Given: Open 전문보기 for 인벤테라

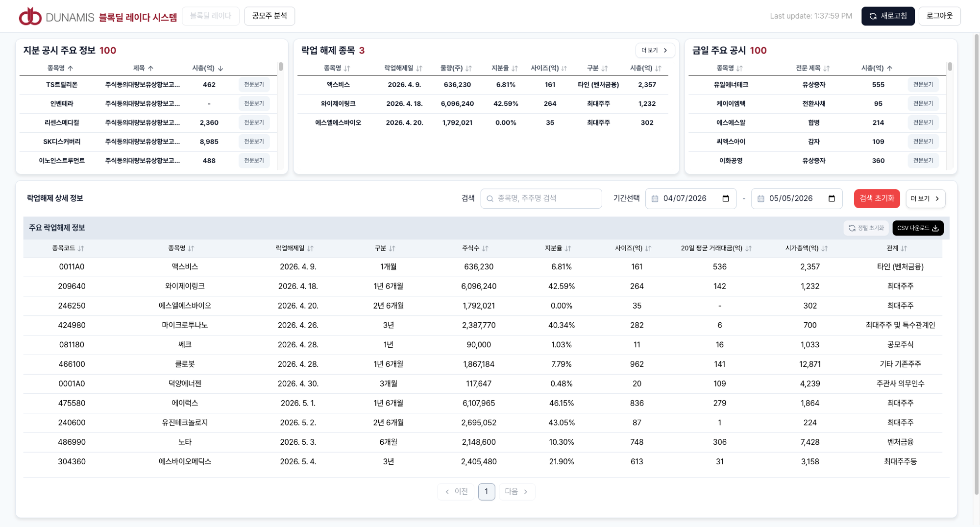Looking at the screenshot, I should tap(254, 104).
